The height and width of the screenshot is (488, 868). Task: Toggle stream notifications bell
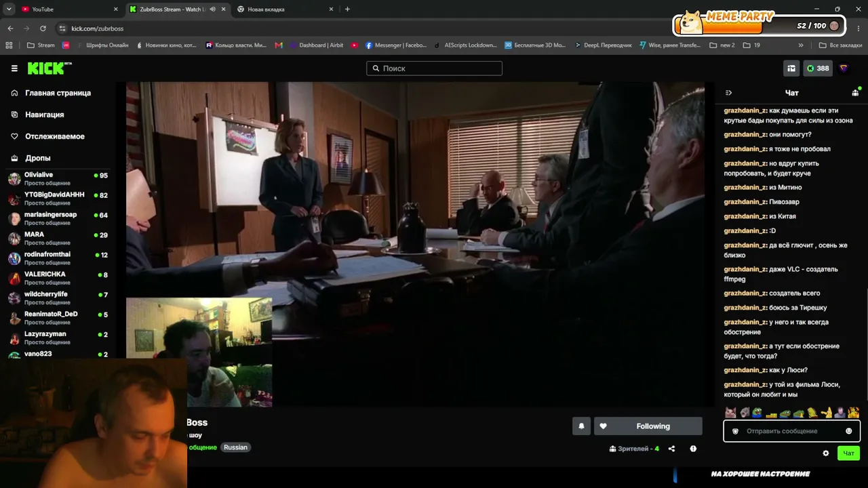click(x=581, y=426)
